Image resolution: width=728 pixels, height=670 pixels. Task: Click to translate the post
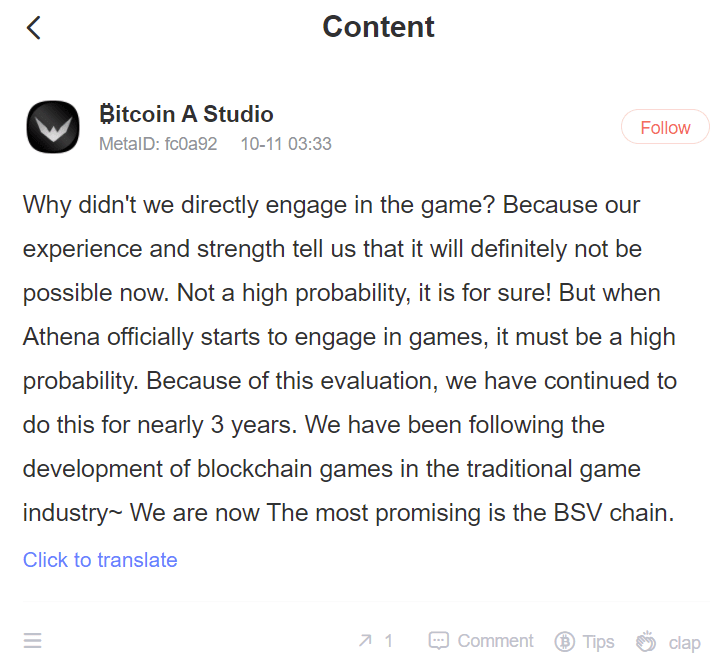[x=100, y=560]
